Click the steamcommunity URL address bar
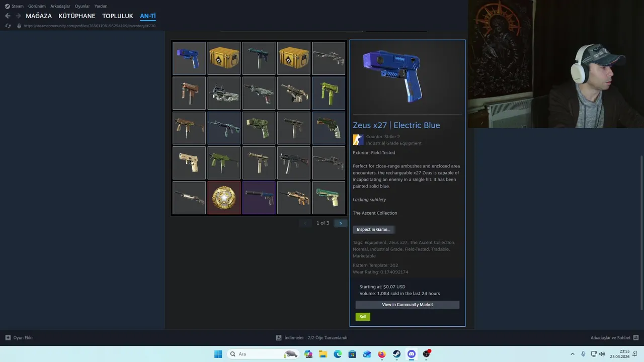This screenshot has height=362, width=644. click(x=90, y=26)
